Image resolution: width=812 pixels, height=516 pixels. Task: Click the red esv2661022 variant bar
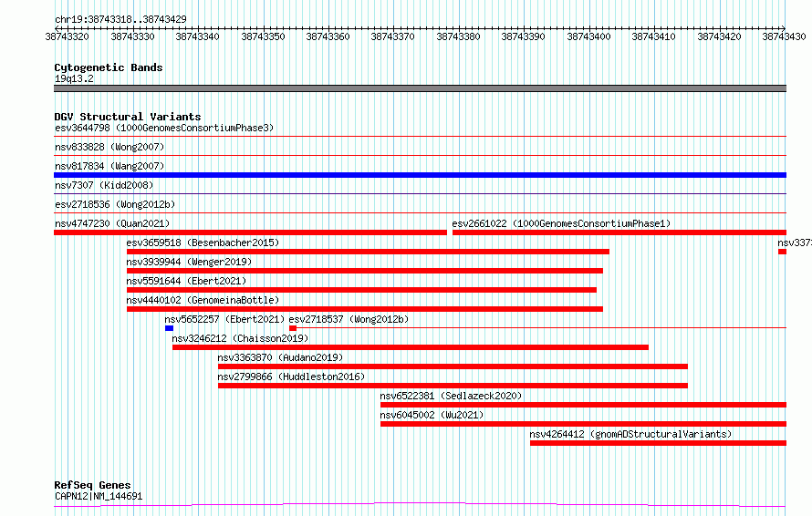coord(619,232)
